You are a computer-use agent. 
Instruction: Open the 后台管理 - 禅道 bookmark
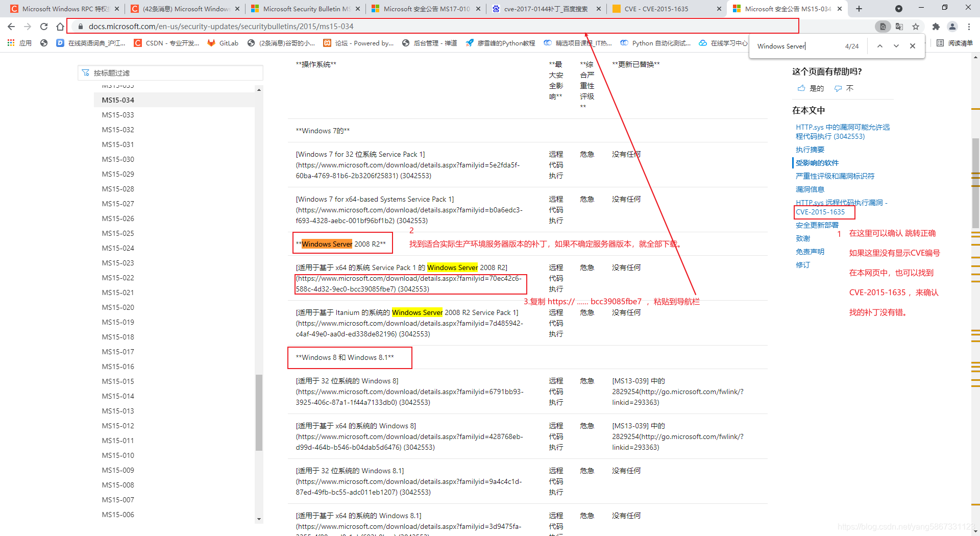pos(429,43)
